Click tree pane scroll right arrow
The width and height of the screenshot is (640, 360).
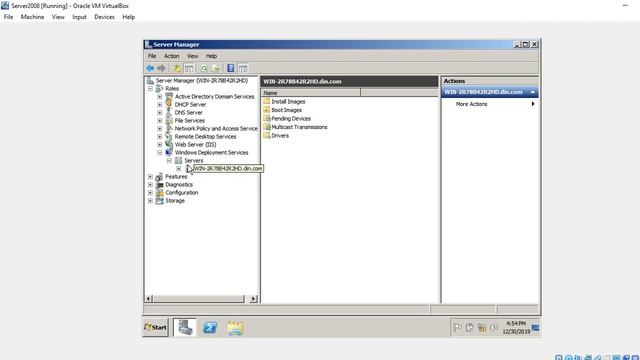[253, 299]
